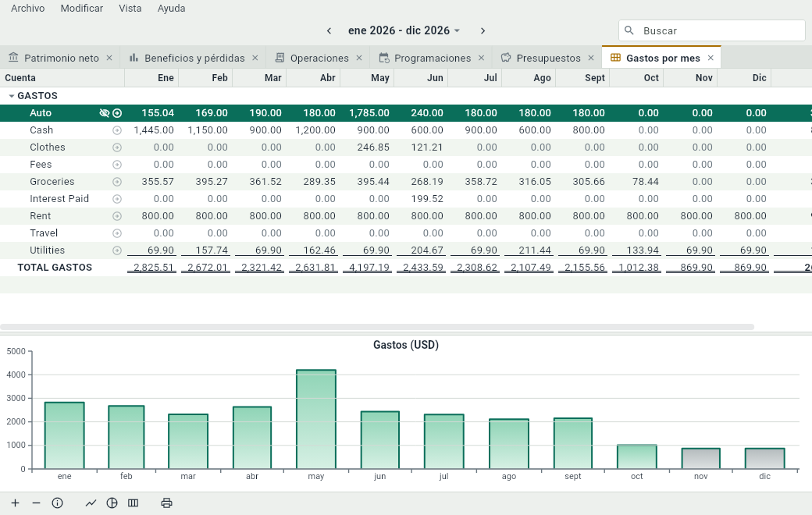Screen dimensions: 812x515
Task: Close the Operaciones tab
Action: 359,58
